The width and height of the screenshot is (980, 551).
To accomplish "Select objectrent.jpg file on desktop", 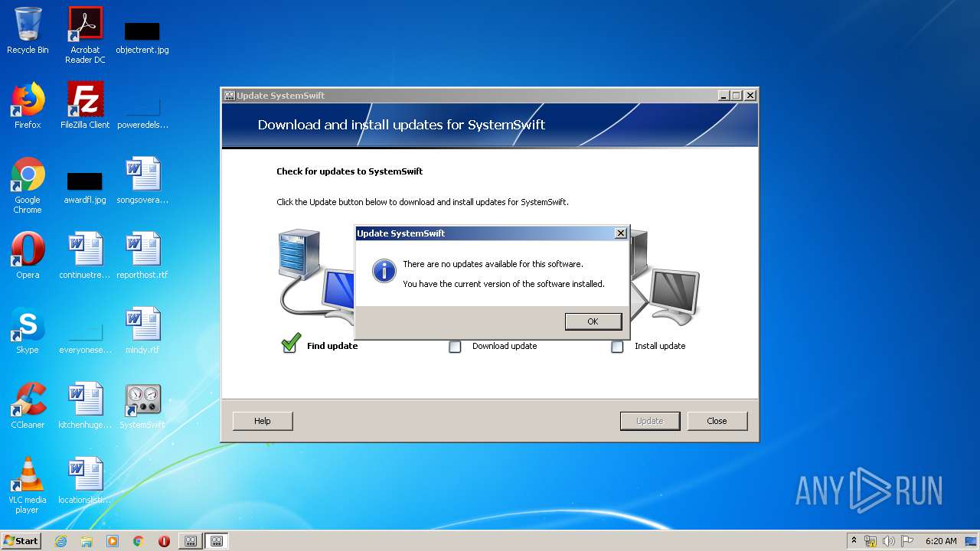I will pos(142,38).
